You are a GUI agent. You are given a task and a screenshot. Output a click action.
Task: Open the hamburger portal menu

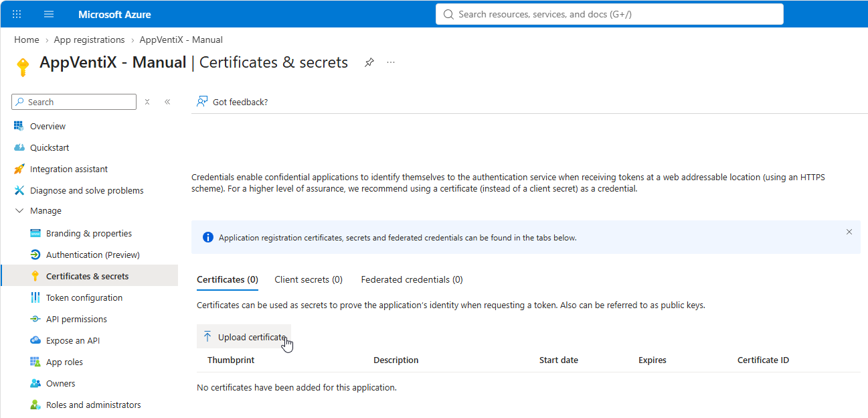pos(49,14)
